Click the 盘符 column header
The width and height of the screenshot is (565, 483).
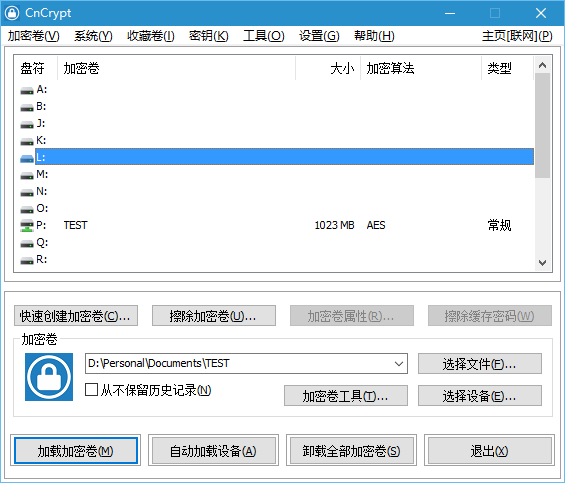pyautogui.click(x=35, y=68)
